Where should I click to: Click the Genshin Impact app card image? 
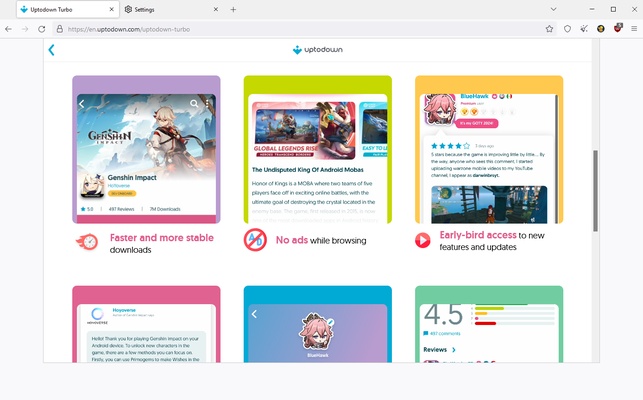coord(146,149)
